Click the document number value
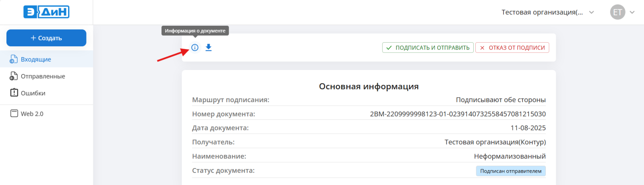644x185 pixels. (458, 114)
